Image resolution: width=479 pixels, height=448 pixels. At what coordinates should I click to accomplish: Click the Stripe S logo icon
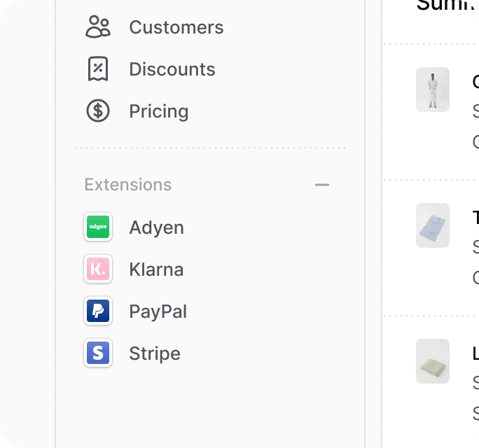coord(98,353)
